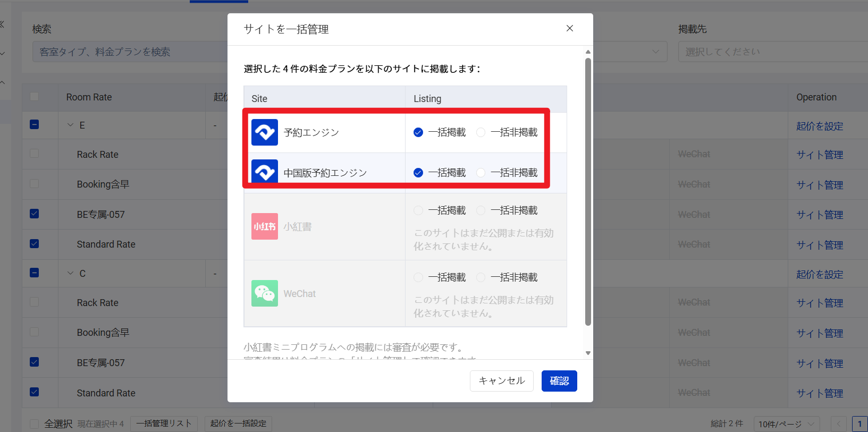Screen dimensions: 868x432
Task: Toggle the 全選択 checkbox
Action: tap(35, 423)
